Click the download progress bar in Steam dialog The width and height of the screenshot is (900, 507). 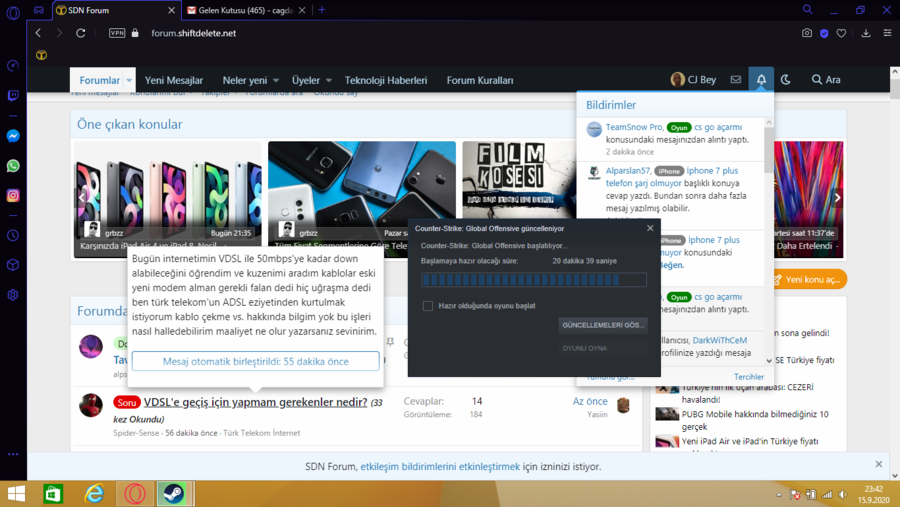(534, 280)
